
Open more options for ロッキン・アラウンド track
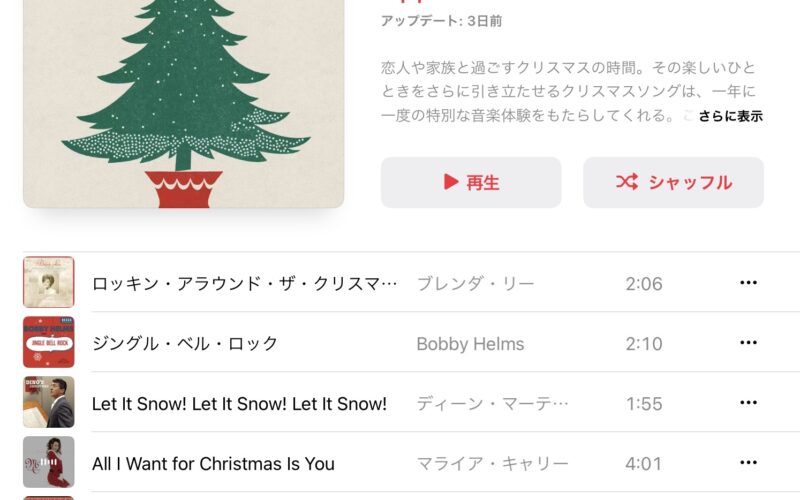[748, 283]
